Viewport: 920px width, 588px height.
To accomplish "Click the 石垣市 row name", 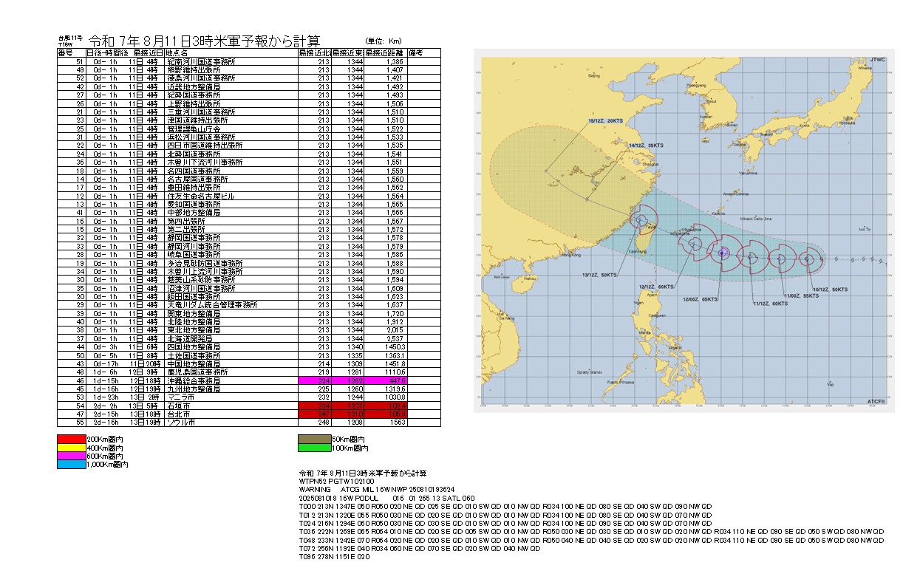I will 178,405.
